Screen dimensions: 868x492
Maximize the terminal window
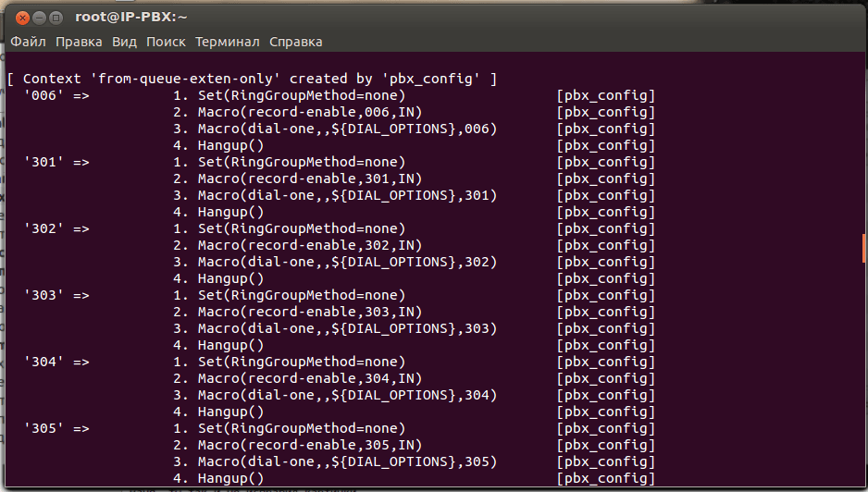point(56,18)
